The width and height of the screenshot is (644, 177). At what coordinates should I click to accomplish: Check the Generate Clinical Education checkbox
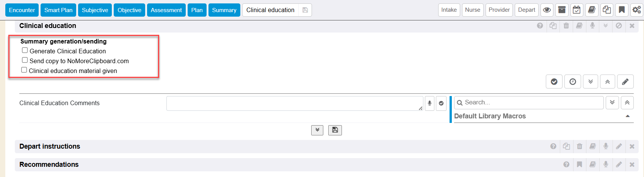[25, 50]
